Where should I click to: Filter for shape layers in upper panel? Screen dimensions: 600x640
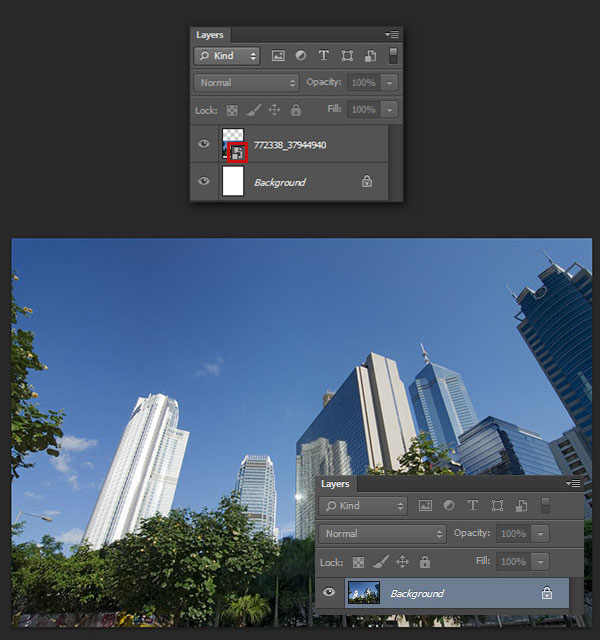pyautogui.click(x=347, y=56)
